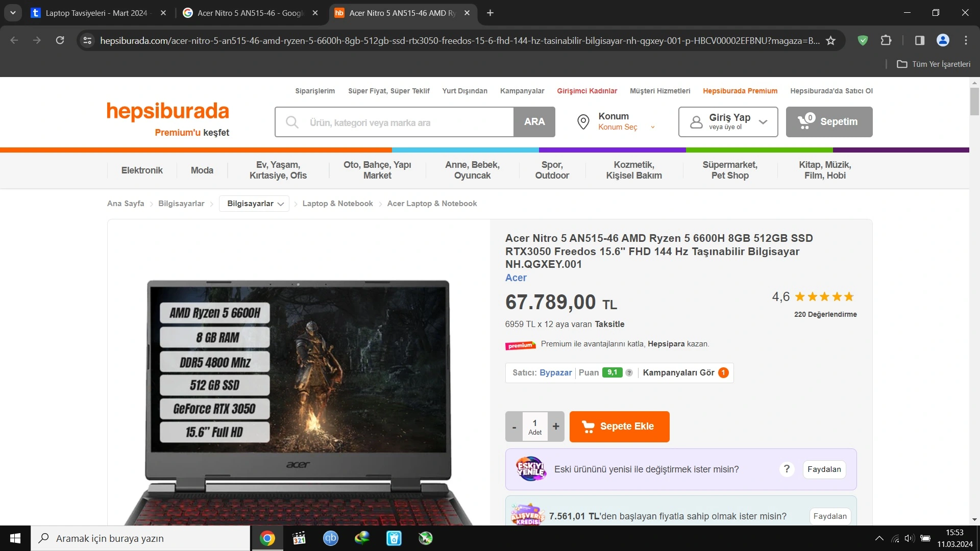
Task: Open Hepsiburada Premium link
Action: [x=740, y=91]
